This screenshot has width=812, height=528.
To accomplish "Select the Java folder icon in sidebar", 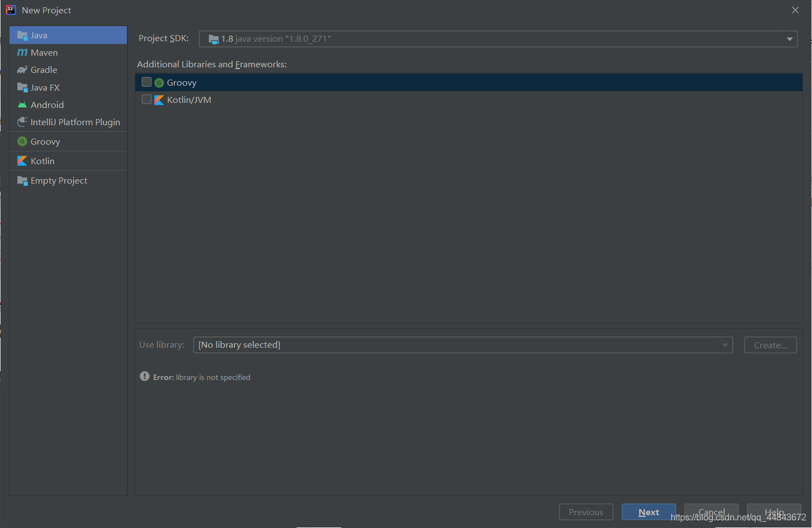I will tap(22, 35).
